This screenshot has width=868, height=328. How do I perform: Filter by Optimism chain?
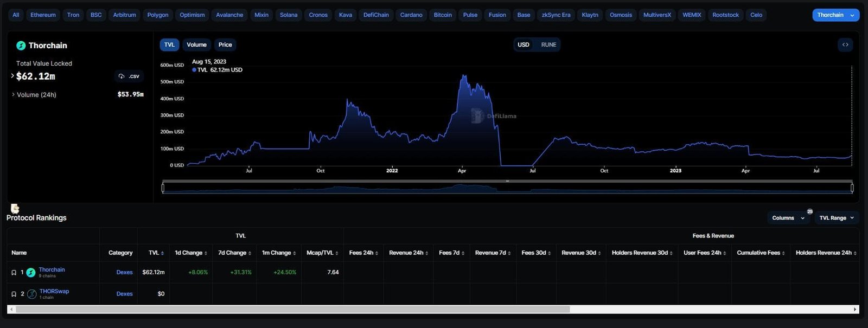pos(192,15)
